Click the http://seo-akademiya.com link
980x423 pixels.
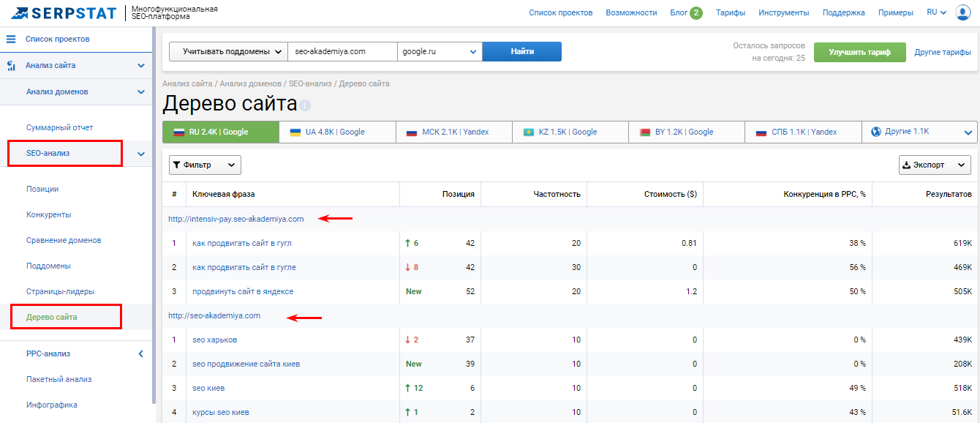(214, 315)
